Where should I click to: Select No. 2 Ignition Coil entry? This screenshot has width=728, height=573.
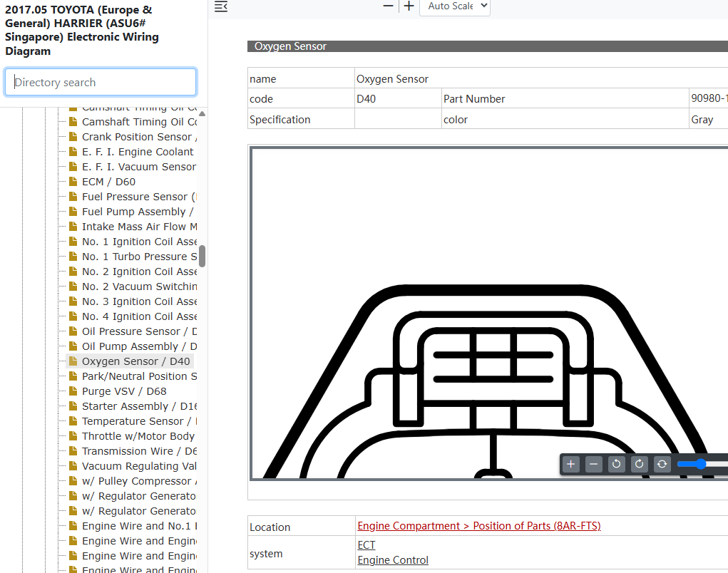[139, 272]
